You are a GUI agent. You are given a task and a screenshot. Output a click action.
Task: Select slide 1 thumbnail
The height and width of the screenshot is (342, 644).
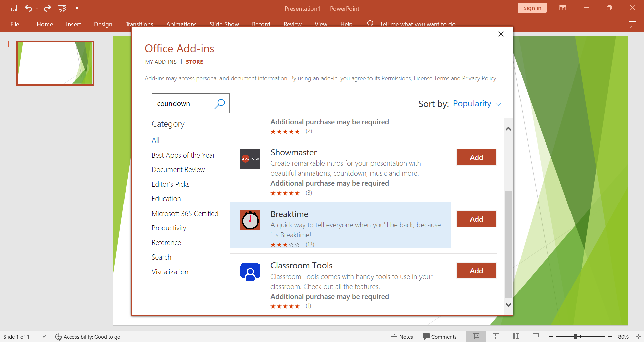[x=55, y=63]
